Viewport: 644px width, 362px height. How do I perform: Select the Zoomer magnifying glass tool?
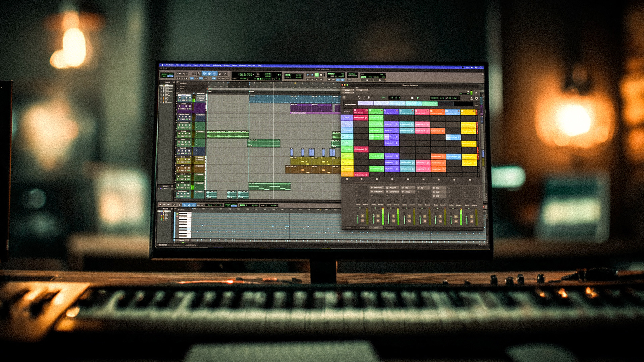199,74
